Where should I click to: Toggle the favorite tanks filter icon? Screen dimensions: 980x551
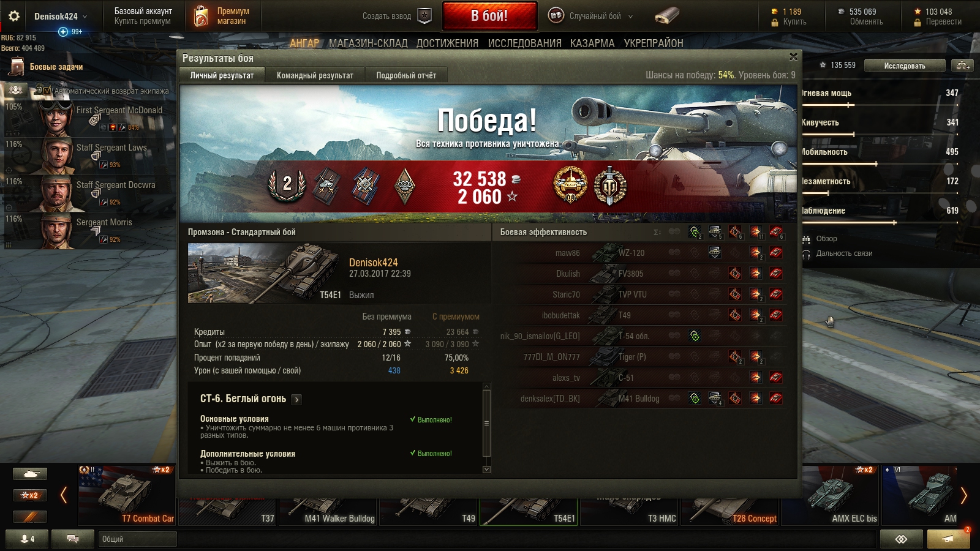(x=29, y=516)
